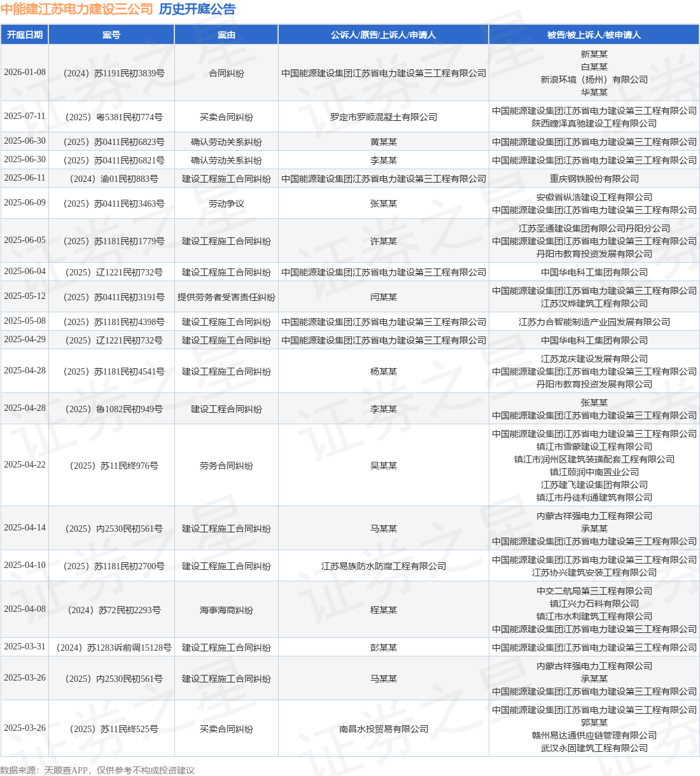700x776 pixels.
Task: Click defendant 武汉永固建筑工程有限公司
Action: point(594,748)
